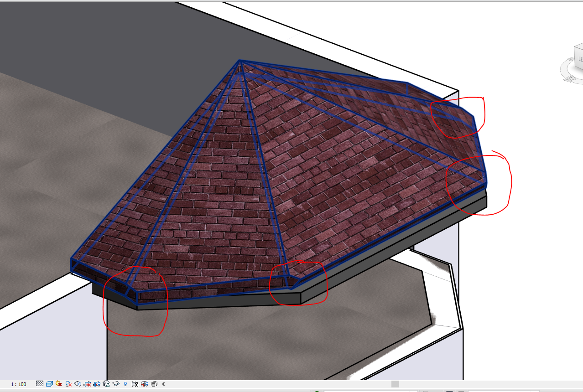Image resolution: width=583 pixels, height=392 pixels.
Task: Open Temporary View Properties icon
Action: [x=135, y=384]
